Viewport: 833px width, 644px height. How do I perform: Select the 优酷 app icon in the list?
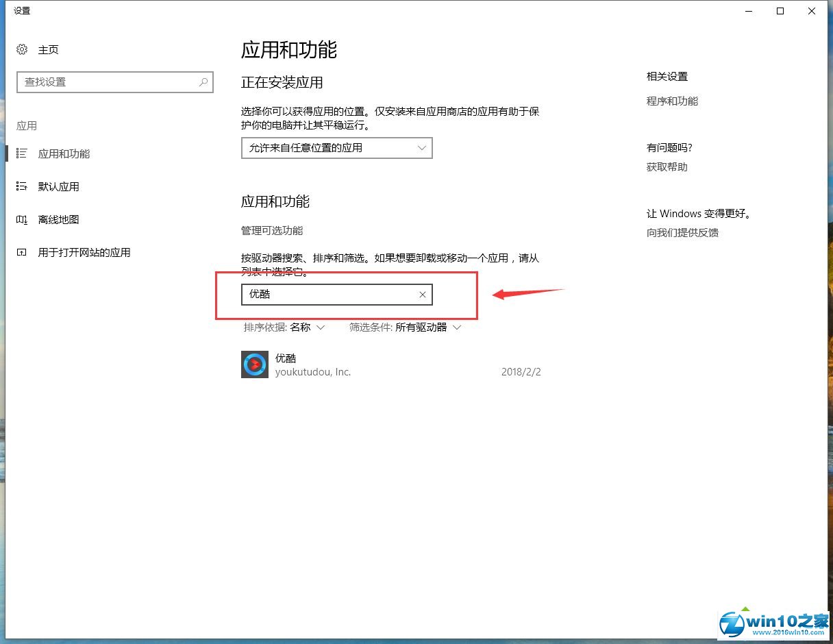255,364
